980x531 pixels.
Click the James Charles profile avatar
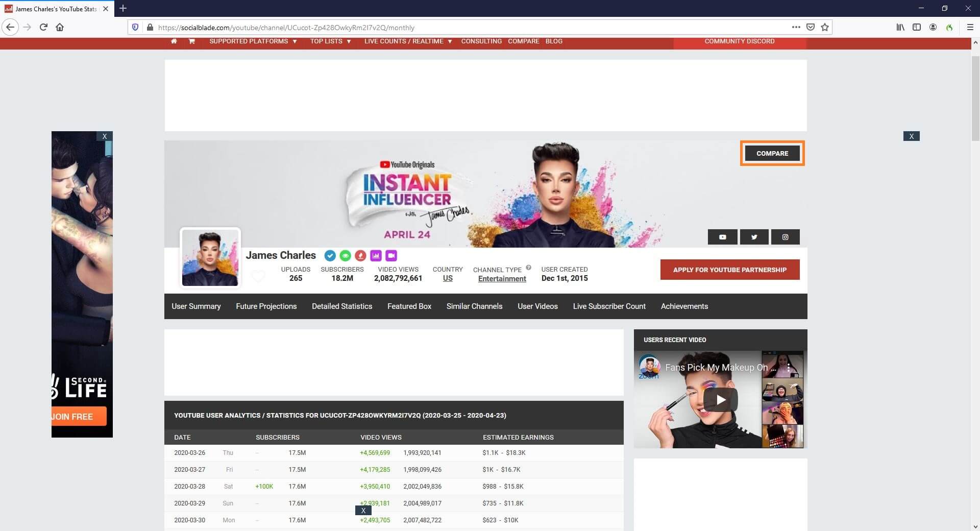[x=210, y=258]
